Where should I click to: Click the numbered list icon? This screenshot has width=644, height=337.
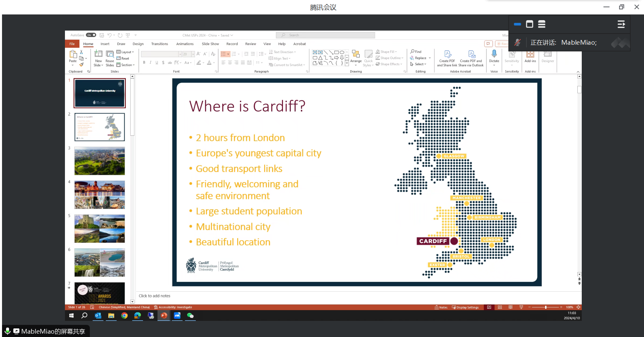pos(234,54)
